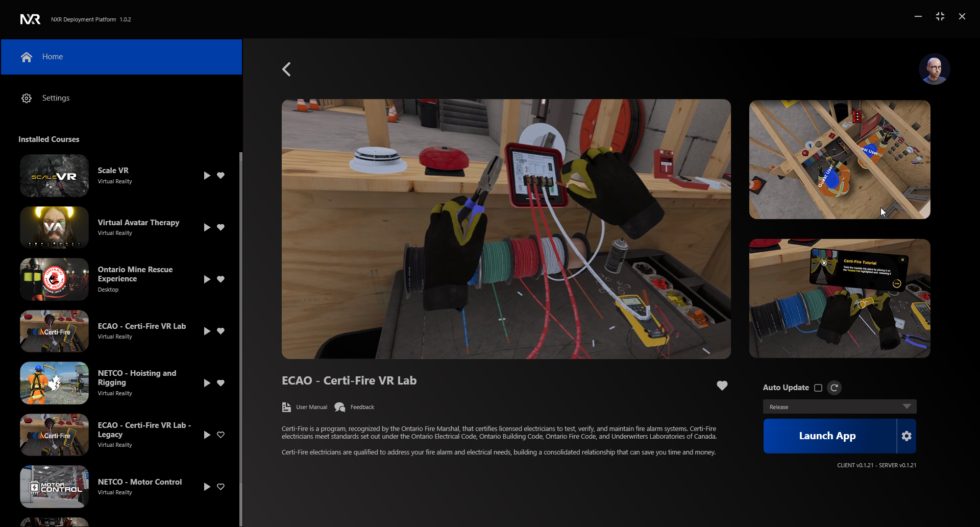Play the Scale VR course
Screen dimensions: 980x527
207,176
